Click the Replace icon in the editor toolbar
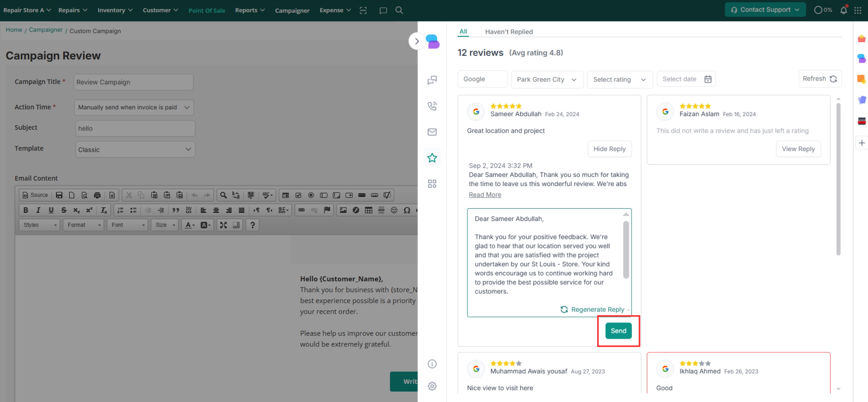This screenshot has width=868, height=402. [x=236, y=195]
